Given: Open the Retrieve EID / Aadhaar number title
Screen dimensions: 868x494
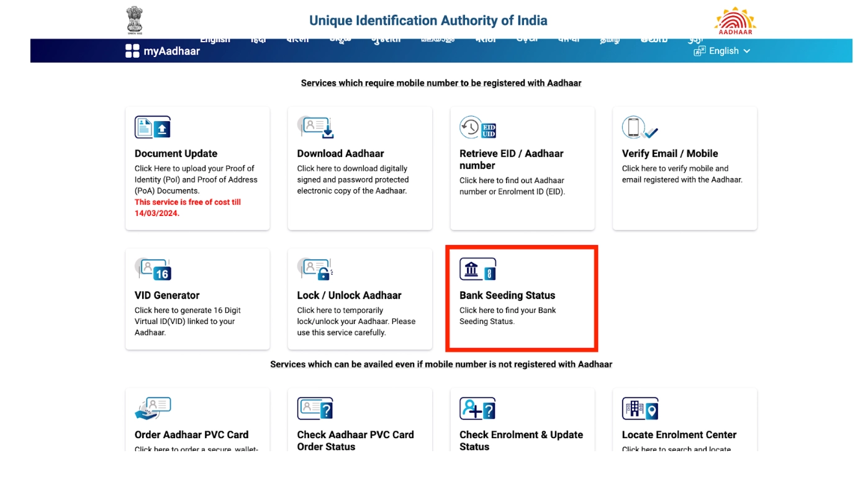Looking at the screenshot, I should tap(512, 159).
